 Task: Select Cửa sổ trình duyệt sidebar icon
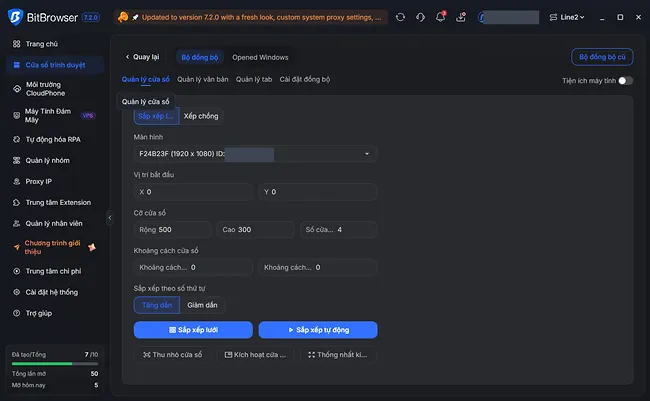tap(17, 65)
